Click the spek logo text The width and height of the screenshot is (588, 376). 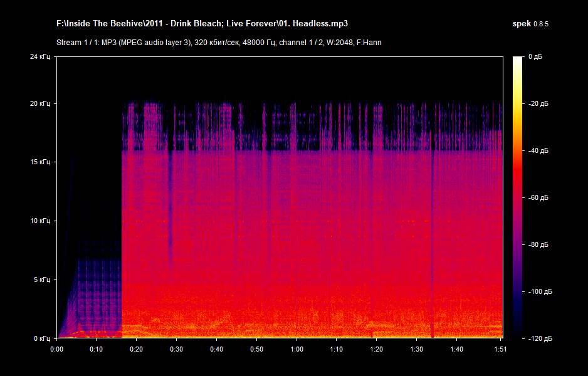(x=522, y=23)
